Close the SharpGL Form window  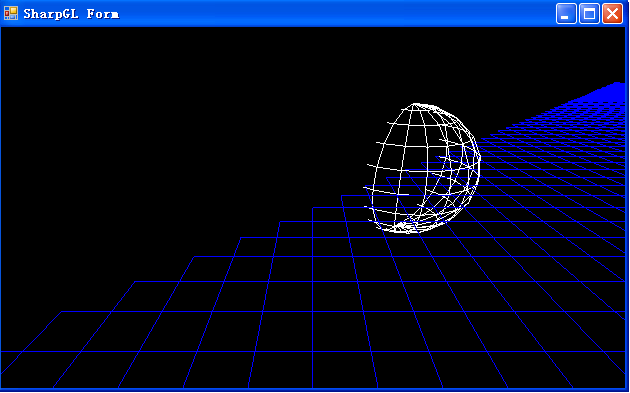612,14
